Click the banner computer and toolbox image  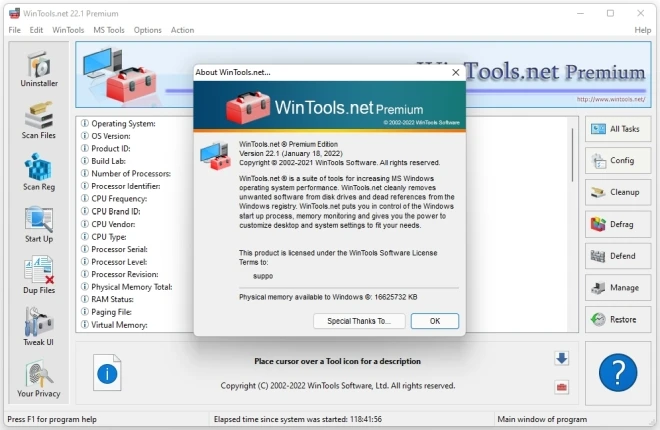(x=120, y=75)
